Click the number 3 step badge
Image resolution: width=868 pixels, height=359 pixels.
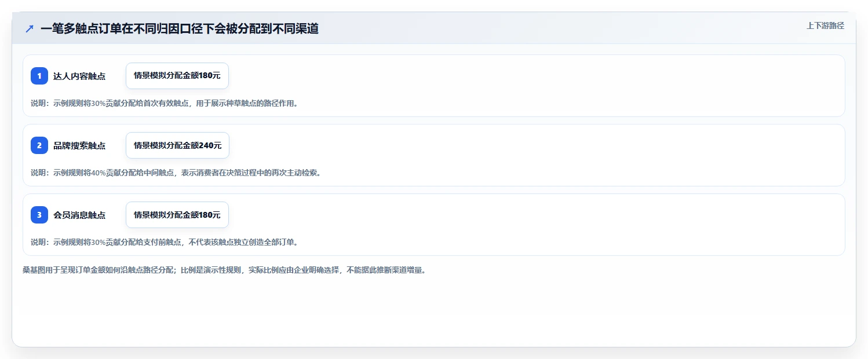(39, 215)
